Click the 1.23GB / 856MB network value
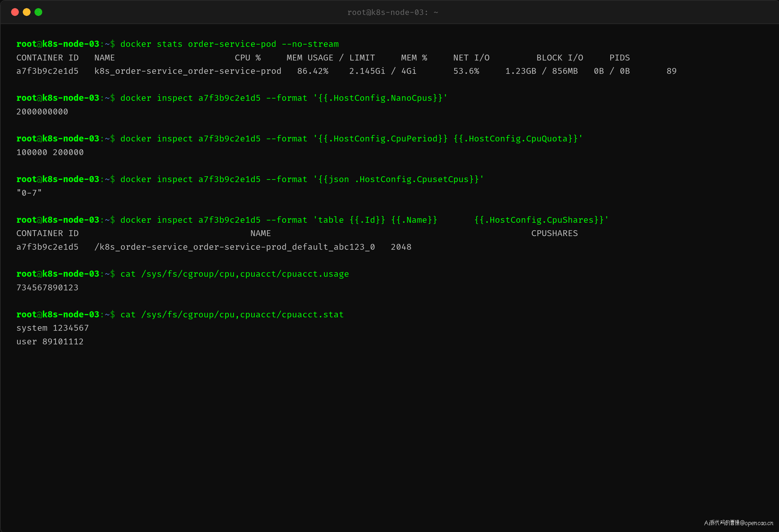Viewport: 779px width, 532px height. point(541,71)
